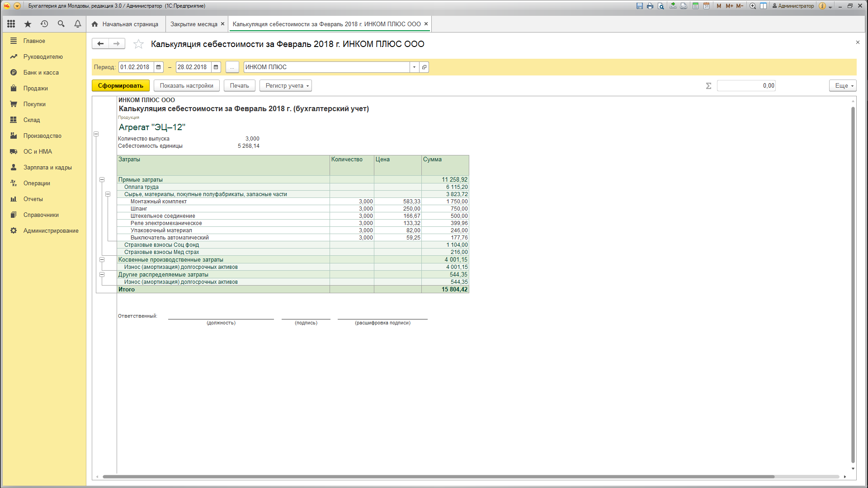Click the Печать button

coord(240,85)
